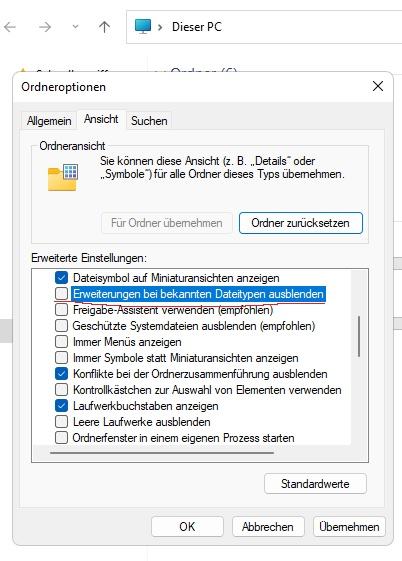This screenshot has height=561, width=402.
Task: Switch to the Allgemein tab
Action: [x=49, y=121]
